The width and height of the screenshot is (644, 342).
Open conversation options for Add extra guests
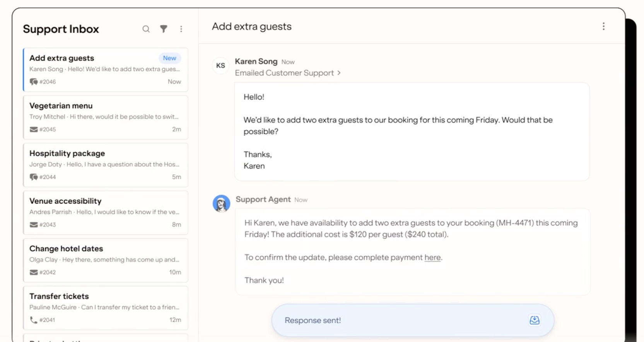click(x=603, y=26)
